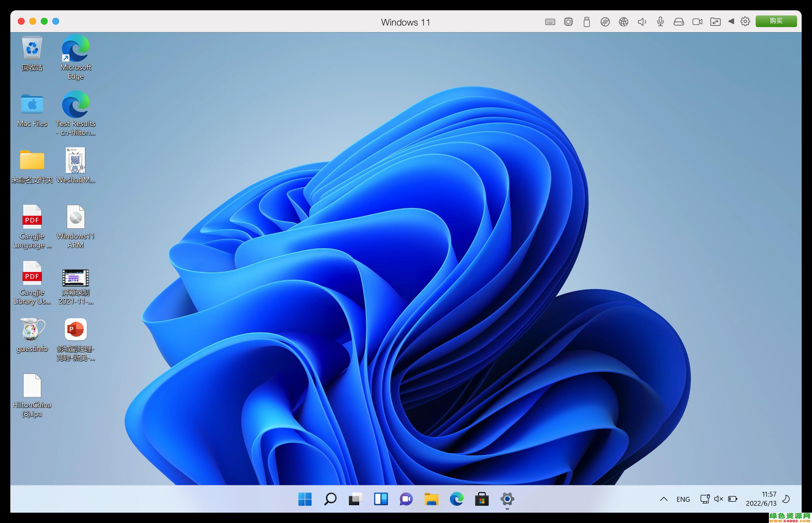
Task: Open Microsoft Store from the taskbar
Action: coord(482,499)
